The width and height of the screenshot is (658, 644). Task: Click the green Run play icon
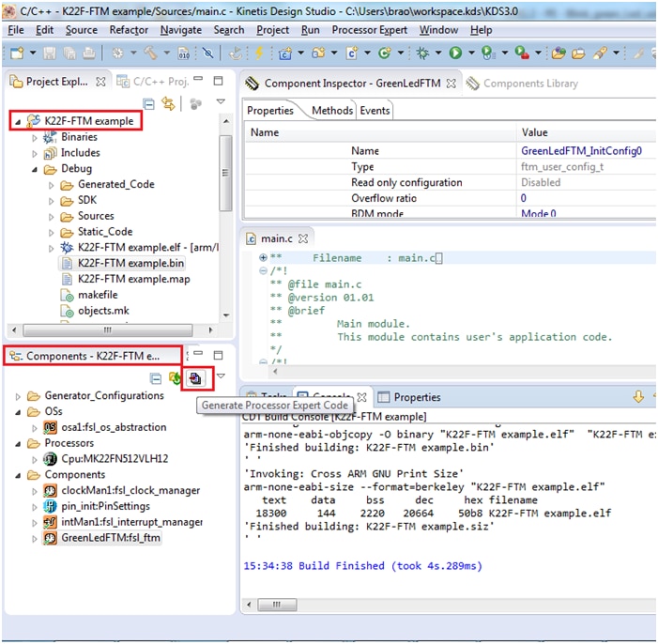tap(455, 53)
